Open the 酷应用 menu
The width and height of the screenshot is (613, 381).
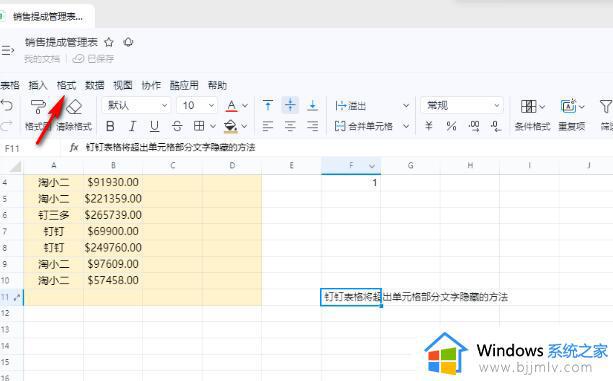tap(184, 85)
